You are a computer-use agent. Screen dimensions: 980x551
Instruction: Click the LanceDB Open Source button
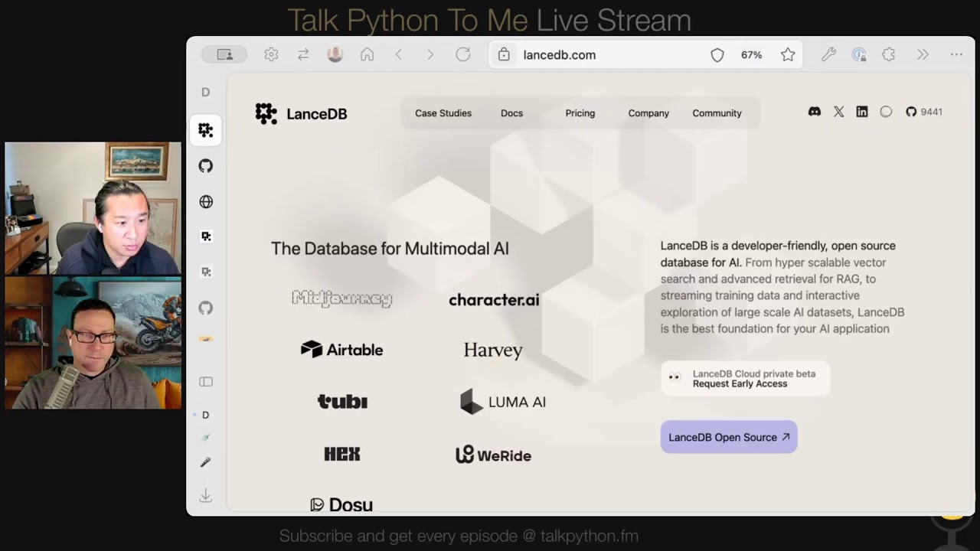pyautogui.click(x=729, y=437)
